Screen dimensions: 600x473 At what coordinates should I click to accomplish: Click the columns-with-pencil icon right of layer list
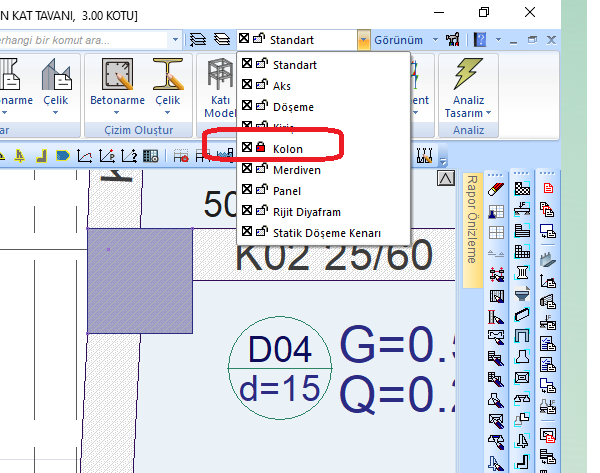[424, 155]
